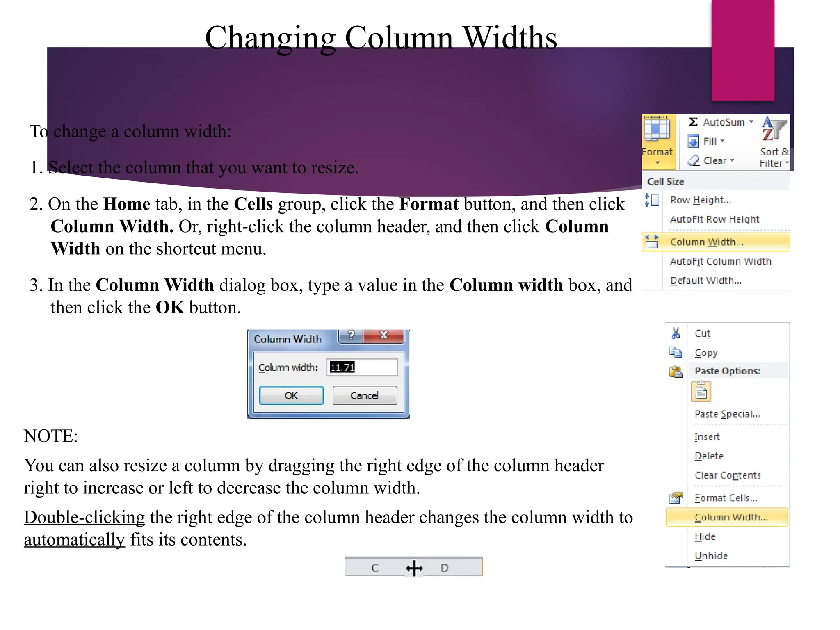Select AutoFit Column Width menu item

[720, 261]
